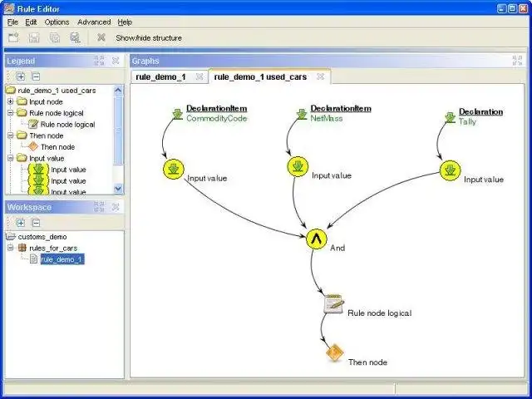Screen dimensions: 532x399
Task: Select customs_demo in Workspace tree
Action: tap(42, 237)
